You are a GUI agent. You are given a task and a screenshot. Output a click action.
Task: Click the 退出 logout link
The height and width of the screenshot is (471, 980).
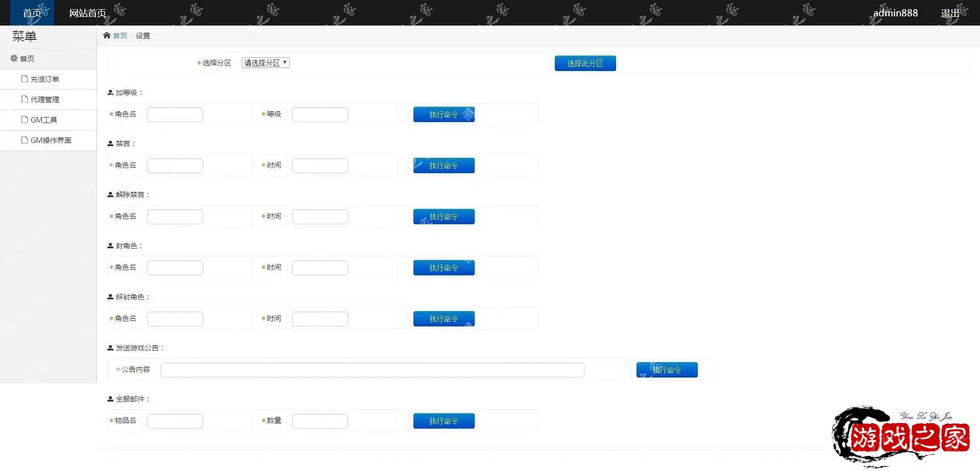[x=950, y=13]
